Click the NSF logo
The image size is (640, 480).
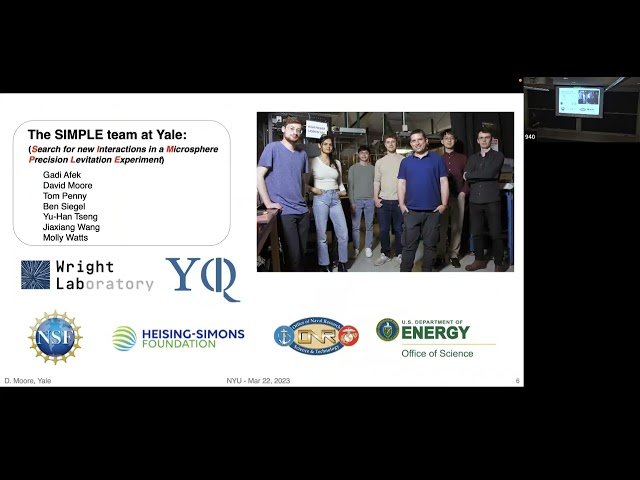coord(55,337)
